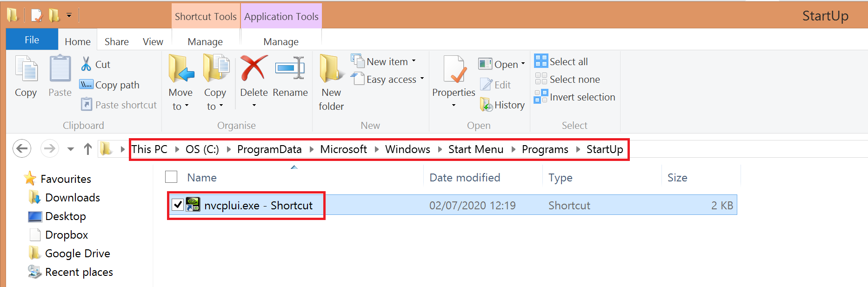Image resolution: width=868 pixels, height=287 pixels.
Task: Navigate to Windows in address bar
Action: [x=407, y=149]
